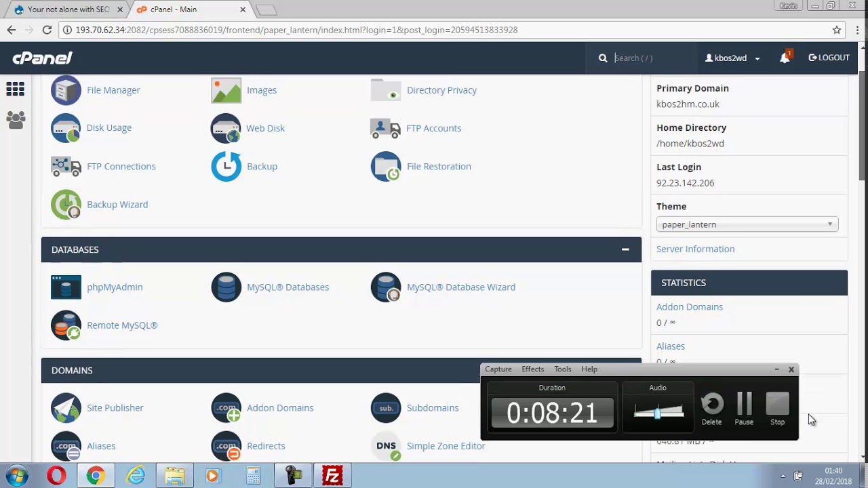Open the Addon Domains statistics link
Screen dimensions: 868x488
(689, 307)
